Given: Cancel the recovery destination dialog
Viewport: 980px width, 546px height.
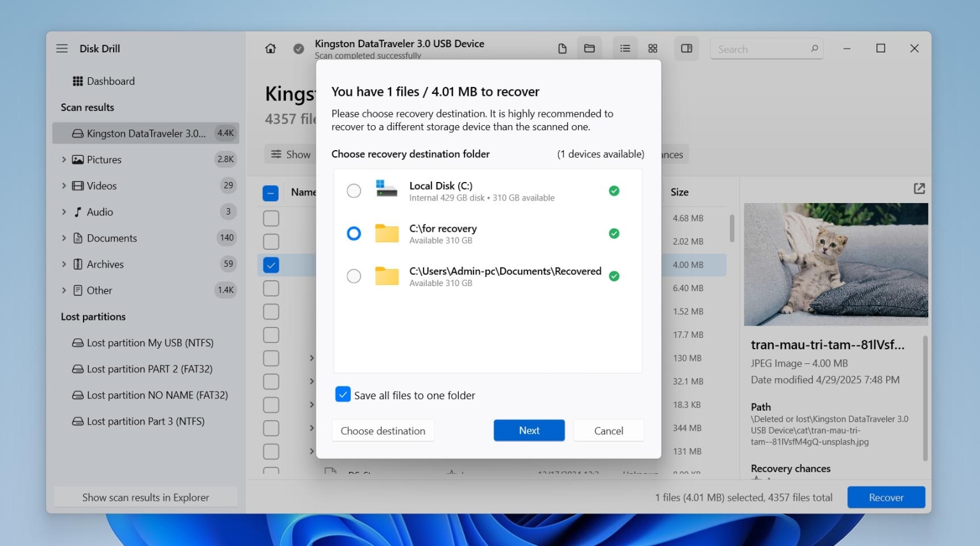Looking at the screenshot, I should click(x=609, y=430).
